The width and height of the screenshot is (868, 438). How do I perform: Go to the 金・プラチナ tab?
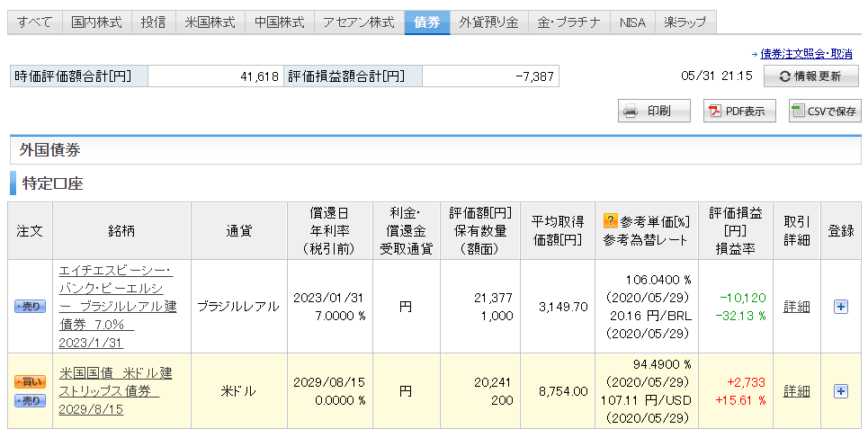[569, 22]
